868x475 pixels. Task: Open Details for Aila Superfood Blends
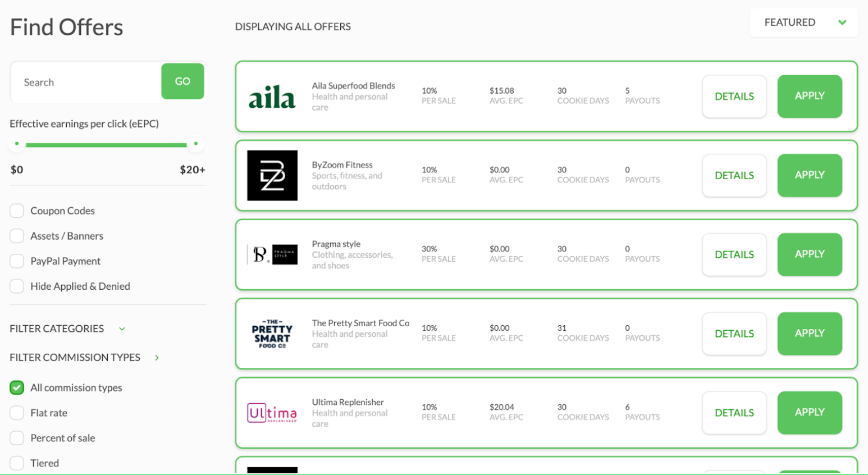734,97
